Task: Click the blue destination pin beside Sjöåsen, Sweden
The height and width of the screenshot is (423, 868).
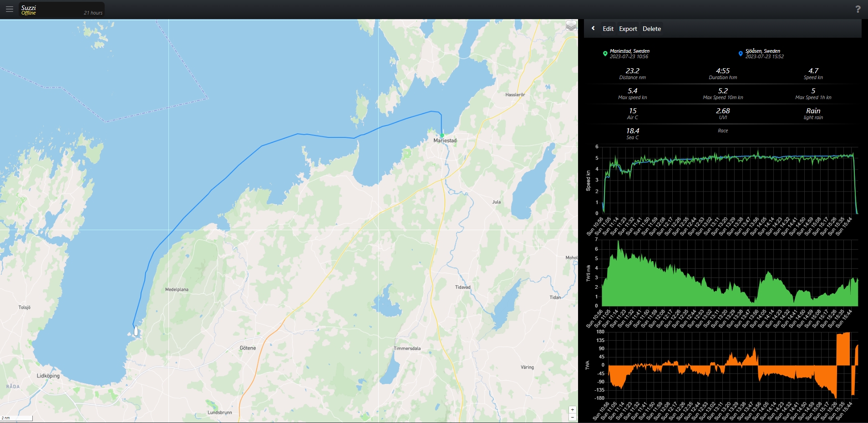Action: 741,54
